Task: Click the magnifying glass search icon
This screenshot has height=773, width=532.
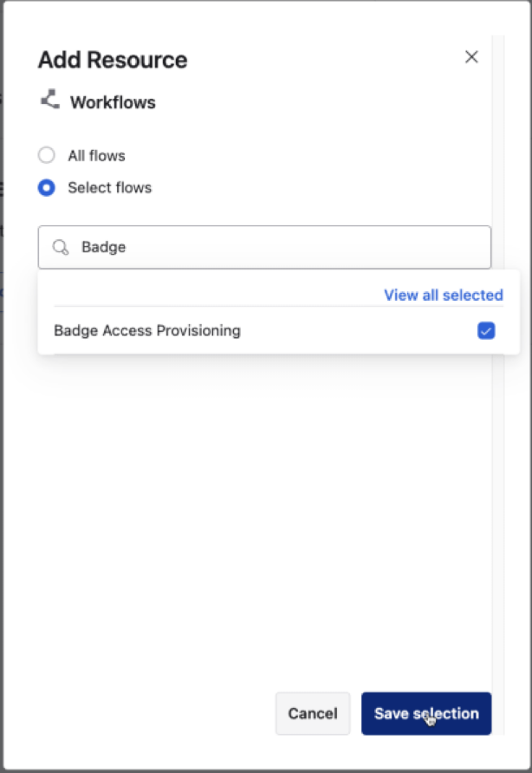Action: (x=59, y=247)
